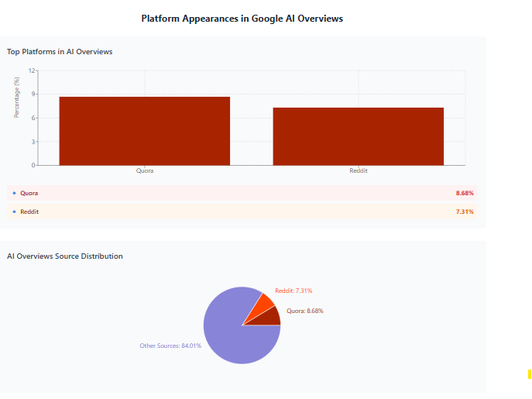
Task: Click the blue diamond bullet beside Reddit
Action: click(x=14, y=212)
